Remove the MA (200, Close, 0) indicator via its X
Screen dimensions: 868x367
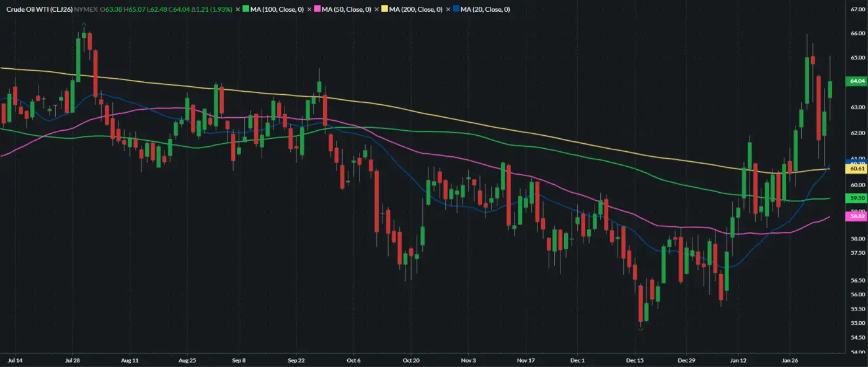378,10
